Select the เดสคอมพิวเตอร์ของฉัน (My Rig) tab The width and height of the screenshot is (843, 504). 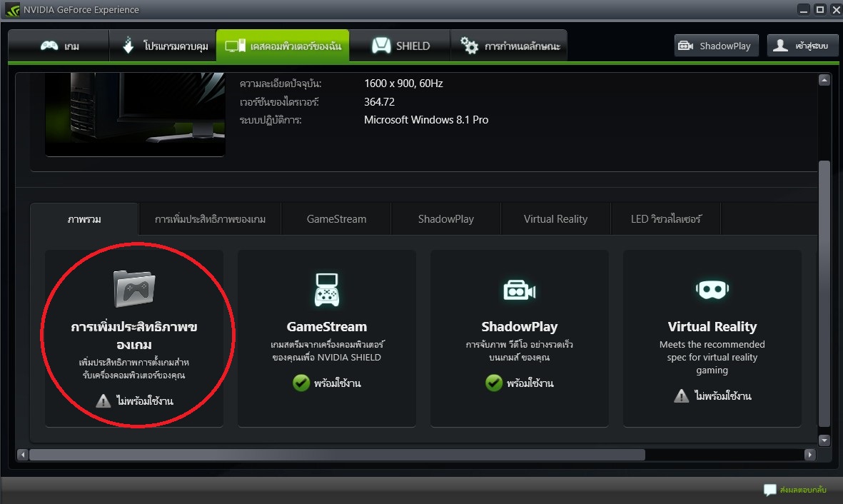(283, 46)
